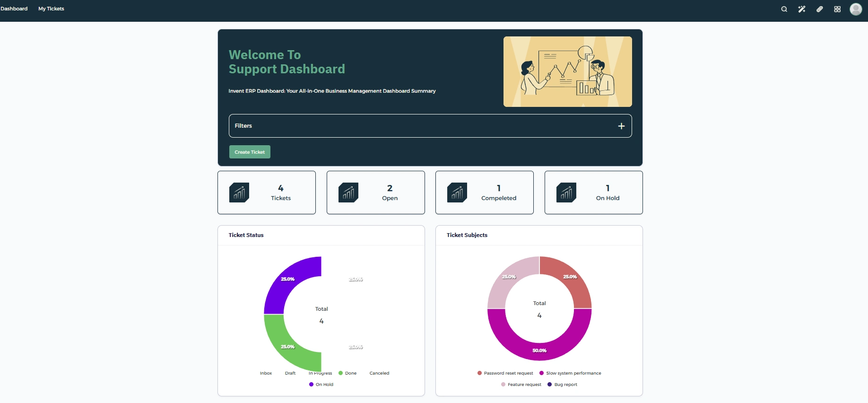Image resolution: width=868 pixels, height=403 pixels.
Task: Click the magic wand icon in the top bar
Action: tap(802, 9)
